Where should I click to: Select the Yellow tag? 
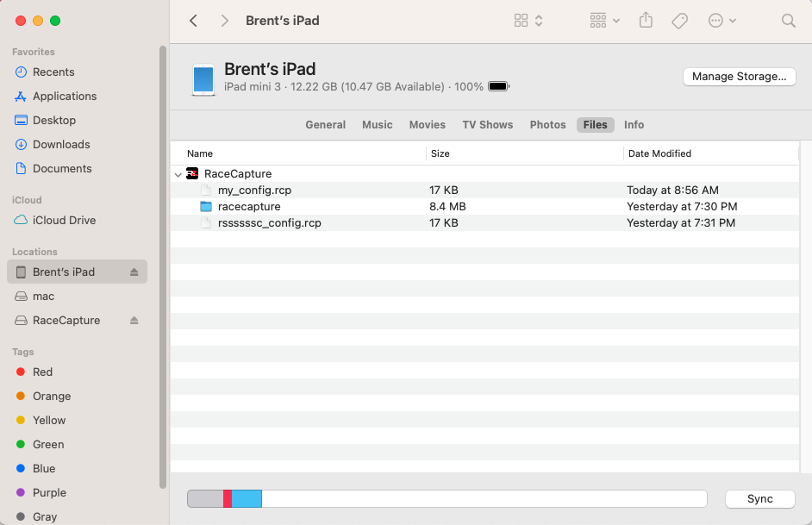pyautogui.click(x=78, y=421)
